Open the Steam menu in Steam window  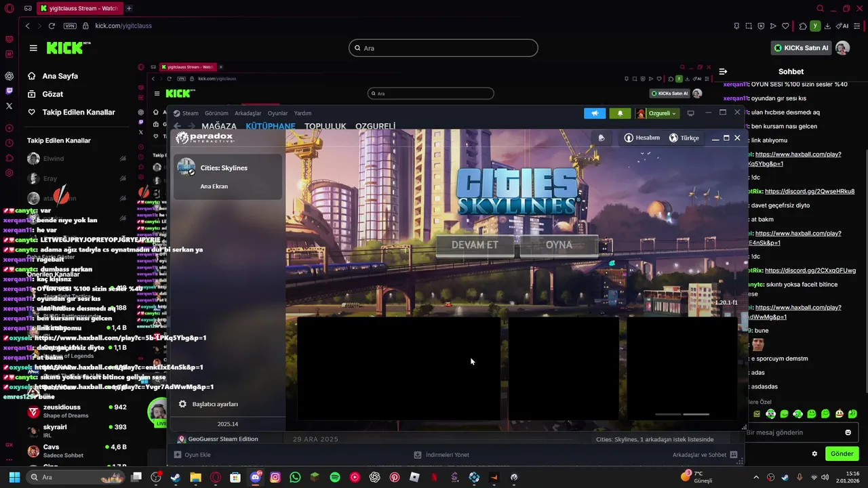pyautogui.click(x=186, y=113)
